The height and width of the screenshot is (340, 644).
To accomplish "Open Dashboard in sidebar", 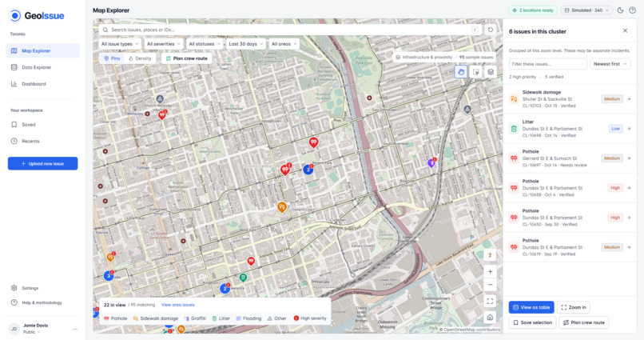I will point(43,84).
